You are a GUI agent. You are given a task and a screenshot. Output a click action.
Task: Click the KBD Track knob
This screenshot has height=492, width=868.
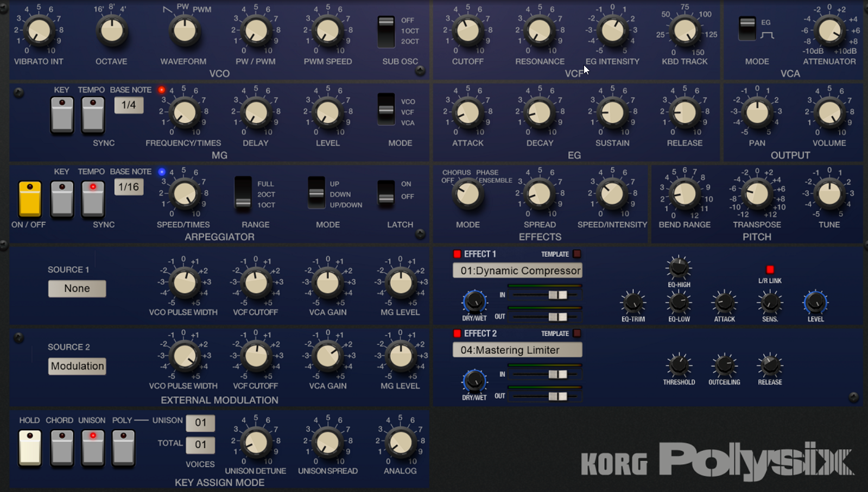pyautogui.click(x=685, y=31)
